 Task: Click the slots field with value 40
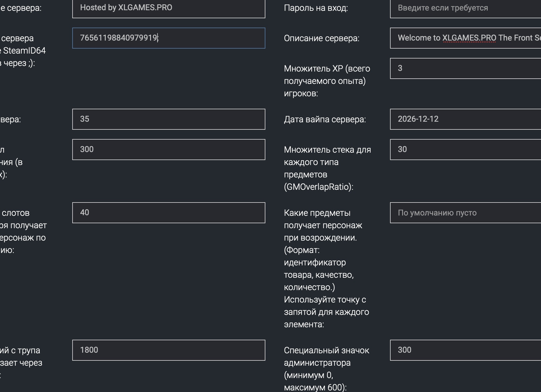pyautogui.click(x=169, y=213)
